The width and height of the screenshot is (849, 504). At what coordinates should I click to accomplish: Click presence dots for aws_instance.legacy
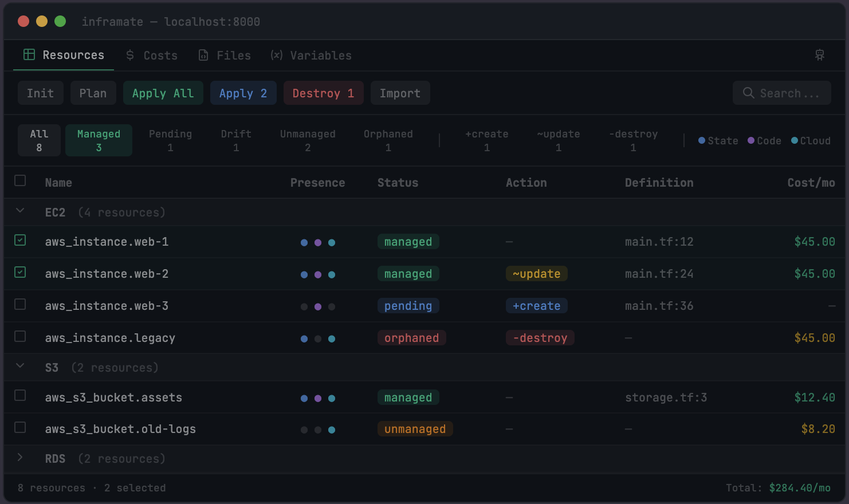(318, 339)
